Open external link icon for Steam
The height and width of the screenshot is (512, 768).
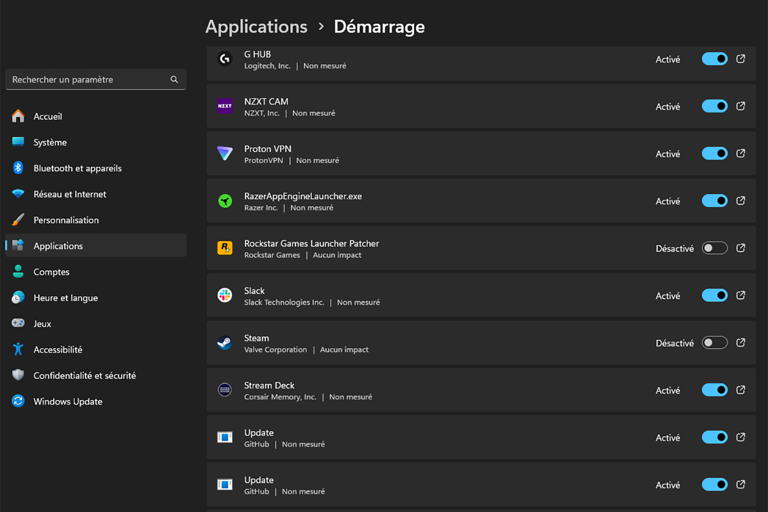click(741, 342)
